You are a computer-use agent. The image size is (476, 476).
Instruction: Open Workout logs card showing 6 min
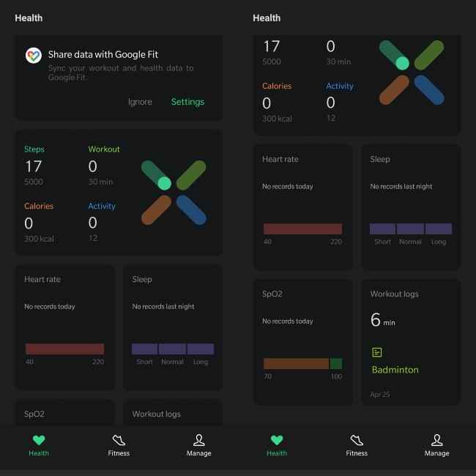411,342
